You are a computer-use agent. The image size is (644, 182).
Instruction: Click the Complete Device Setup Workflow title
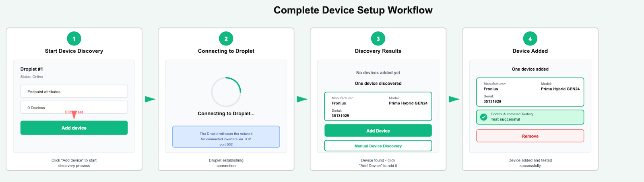click(353, 10)
